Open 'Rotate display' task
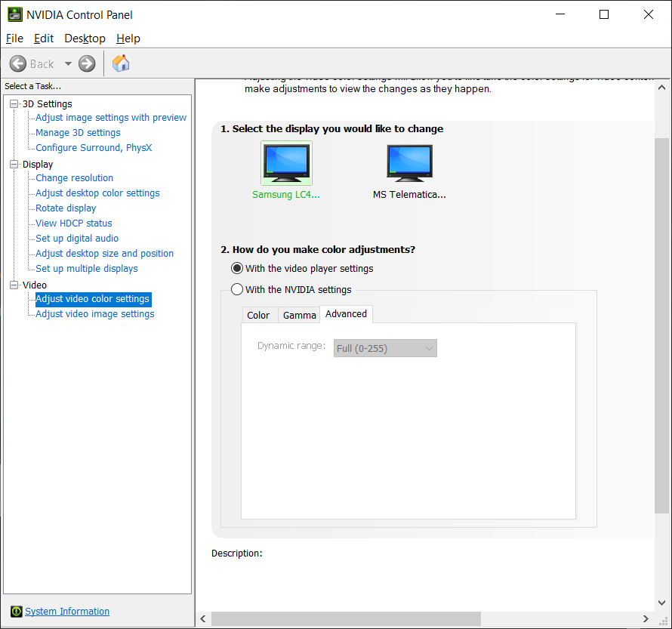This screenshot has height=629, width=672. pyautogui.click(x=66, y=208)
